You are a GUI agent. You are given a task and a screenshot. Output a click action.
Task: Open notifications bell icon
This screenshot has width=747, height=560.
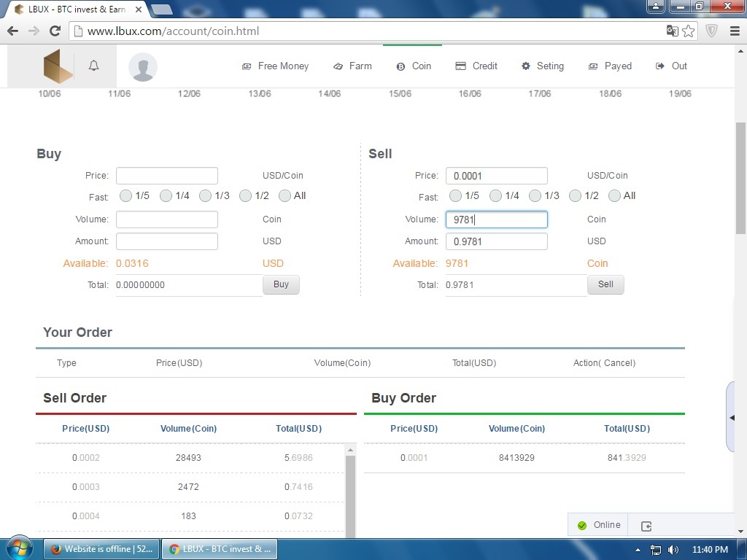click(x=94, y=66)
